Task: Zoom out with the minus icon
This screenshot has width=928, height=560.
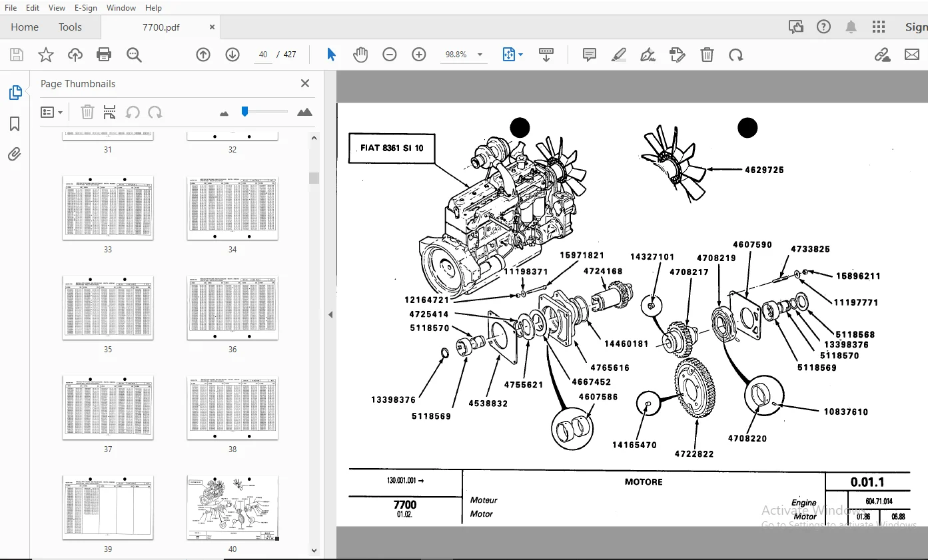Action: coord(390,55)
